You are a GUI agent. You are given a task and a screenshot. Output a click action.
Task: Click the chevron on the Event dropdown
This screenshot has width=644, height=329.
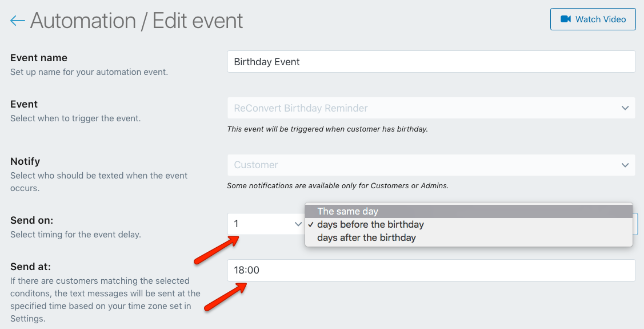pyautogui.click(x=625, y=108)
